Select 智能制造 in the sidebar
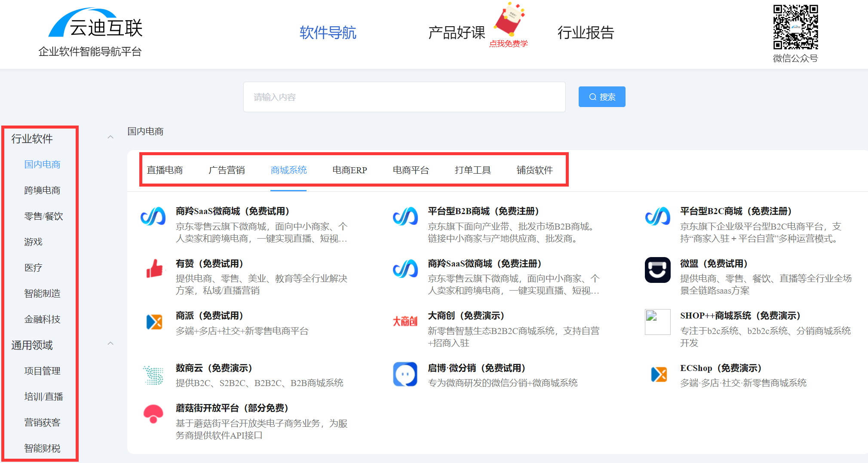 [x=42, y=294]
